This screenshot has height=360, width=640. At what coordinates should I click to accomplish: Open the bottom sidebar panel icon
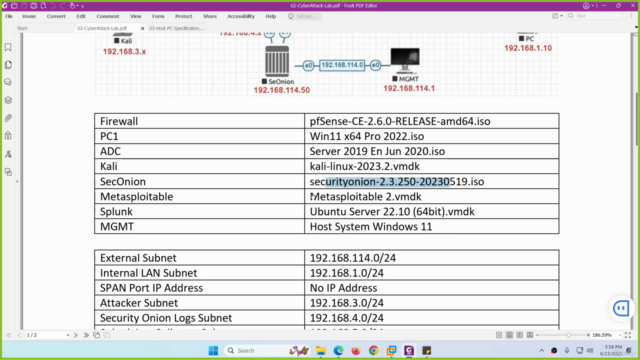[8, 172]
